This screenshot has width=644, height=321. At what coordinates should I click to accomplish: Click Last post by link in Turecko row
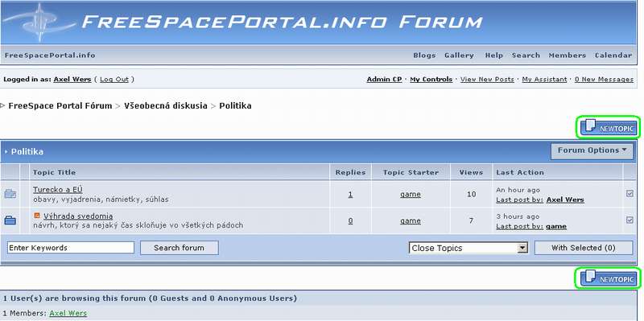(519, 200)
